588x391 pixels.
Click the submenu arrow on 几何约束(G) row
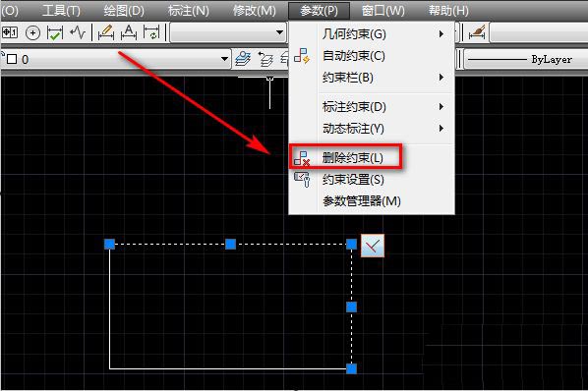[441, 34]
